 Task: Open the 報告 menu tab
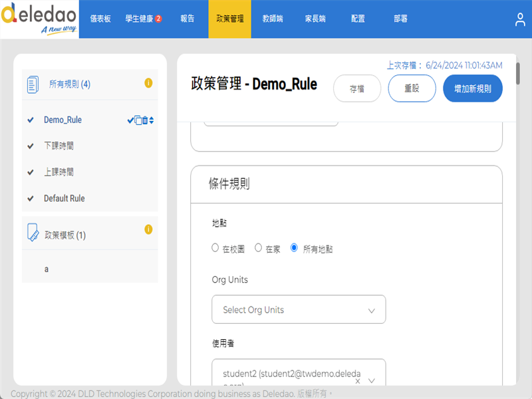pyautogui.click(x=188, y=19)
